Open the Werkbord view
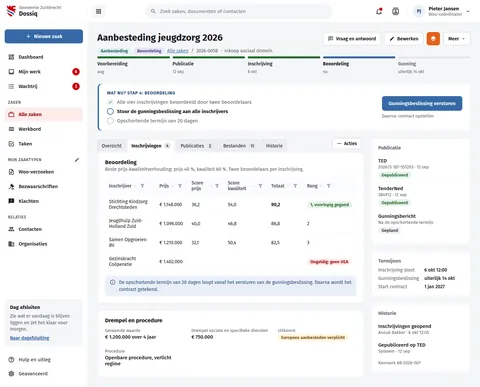The width and height of the screenshot is (480, 387). [44, 129]
